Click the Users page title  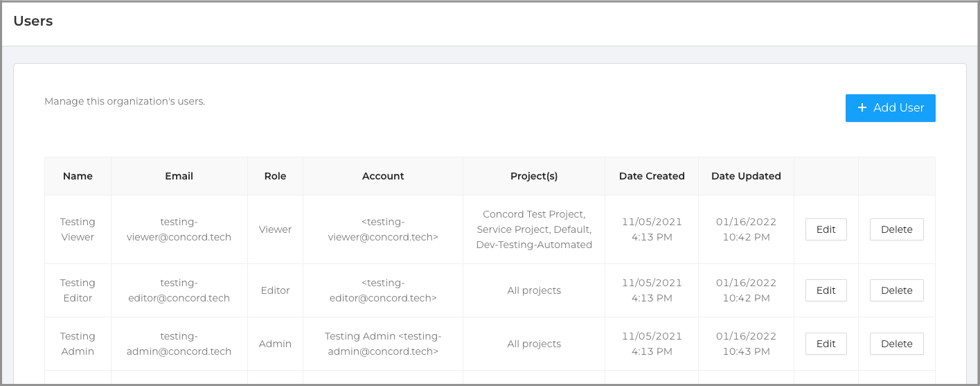pyautogui.click(x=33, y=21)
